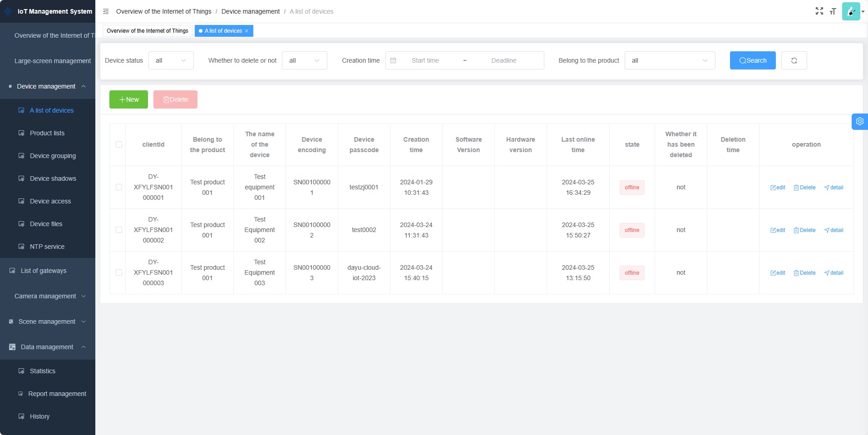Open the Device status dropdown
This screenshot has height=435, width=868.
pos(171,60)
